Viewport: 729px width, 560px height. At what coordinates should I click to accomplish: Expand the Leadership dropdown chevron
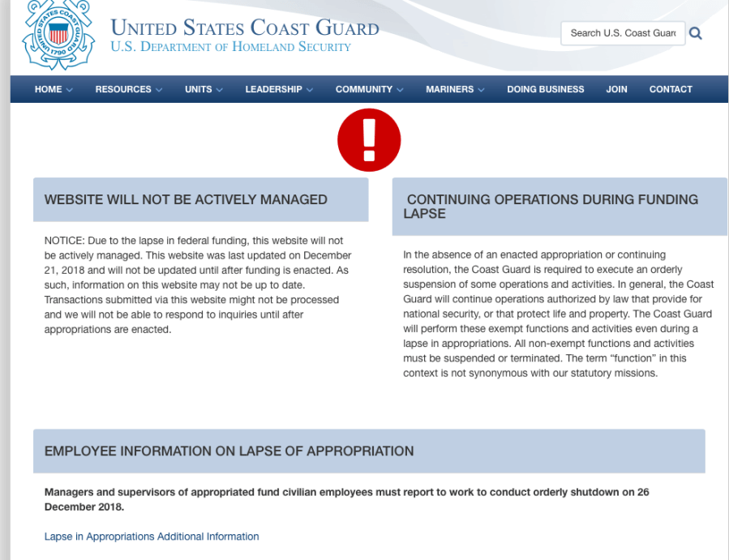[x=310, y=90]
